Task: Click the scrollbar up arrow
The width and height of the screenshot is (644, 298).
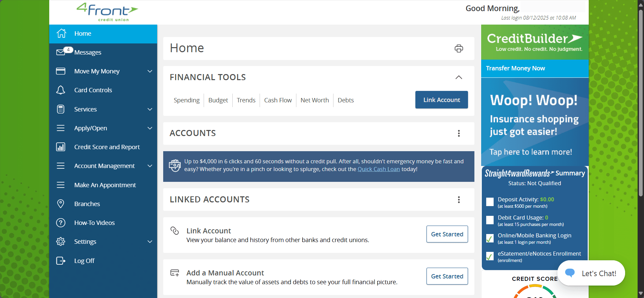Action: tap(641, 4)
